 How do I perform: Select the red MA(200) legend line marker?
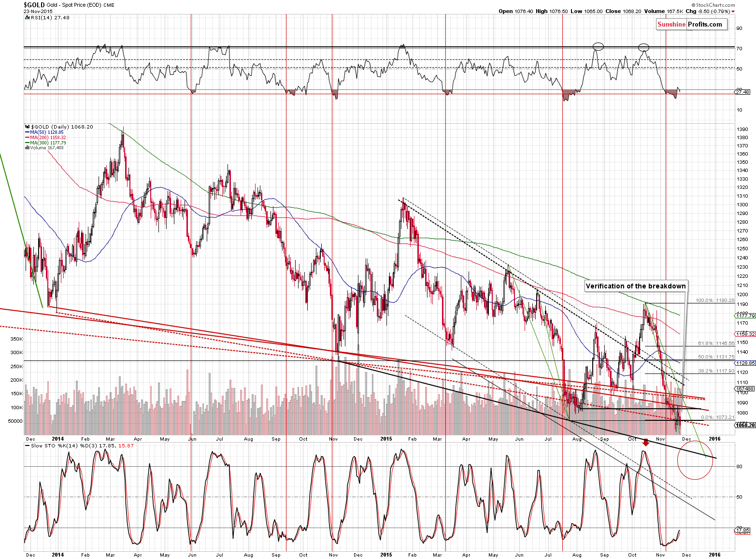point(27,137)
